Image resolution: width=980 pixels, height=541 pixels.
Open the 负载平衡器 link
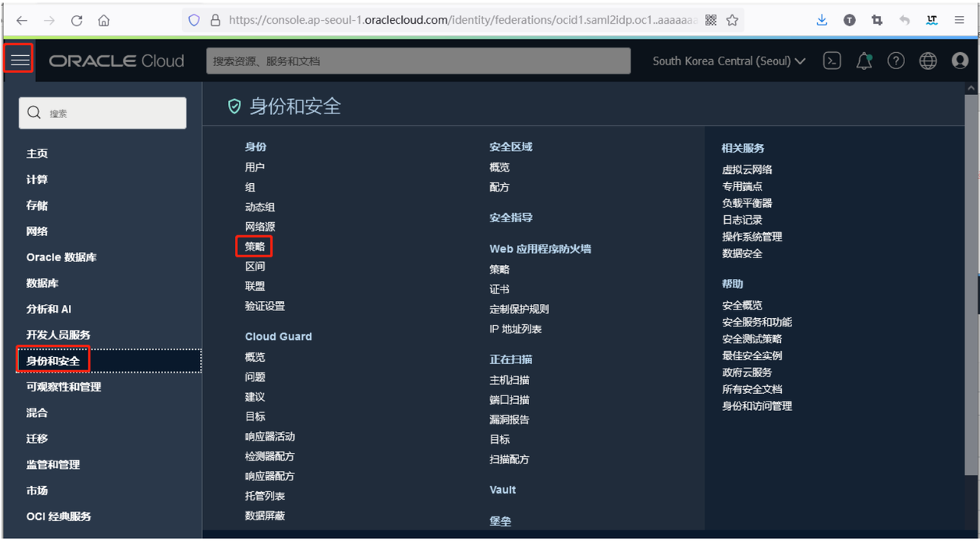pyautogui.click(x=747, y=203)
